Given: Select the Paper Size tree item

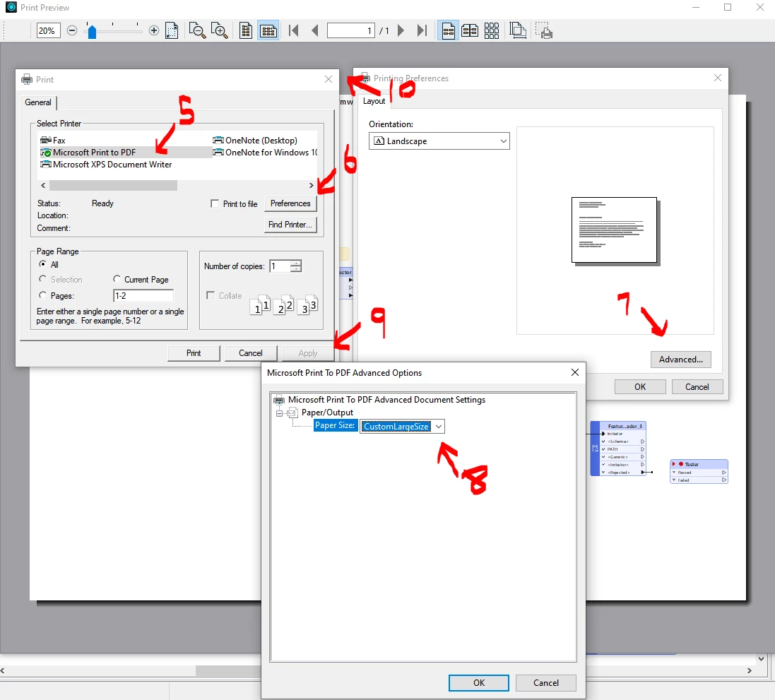Looking at the screenshot, I should click(335, 425).
